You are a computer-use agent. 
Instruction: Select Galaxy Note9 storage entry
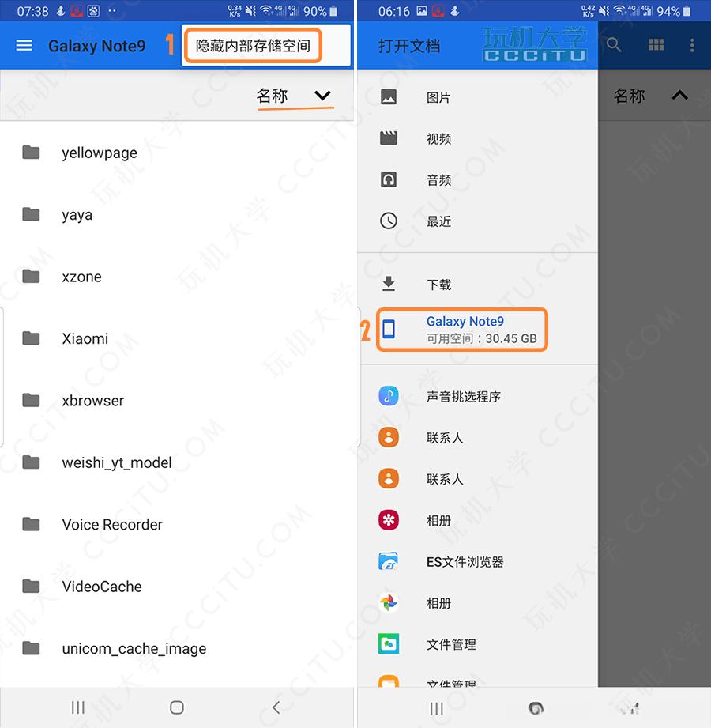[461, 329]
